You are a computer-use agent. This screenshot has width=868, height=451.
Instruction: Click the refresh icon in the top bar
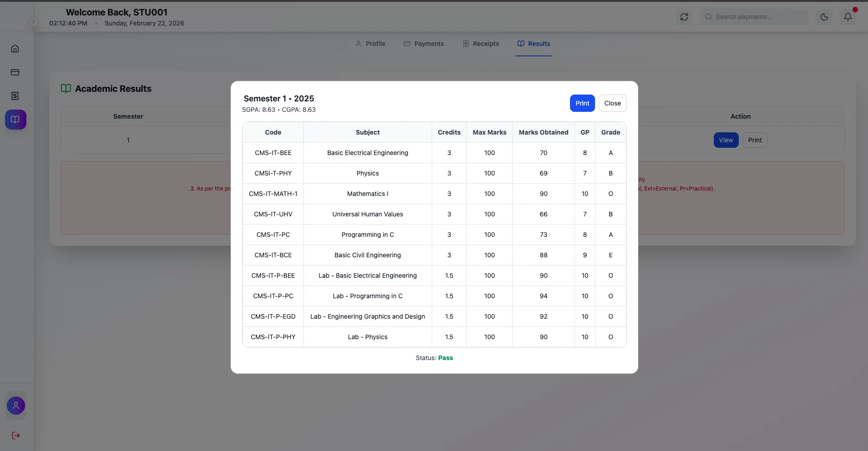pyautogui.click(x=684, y=17)
